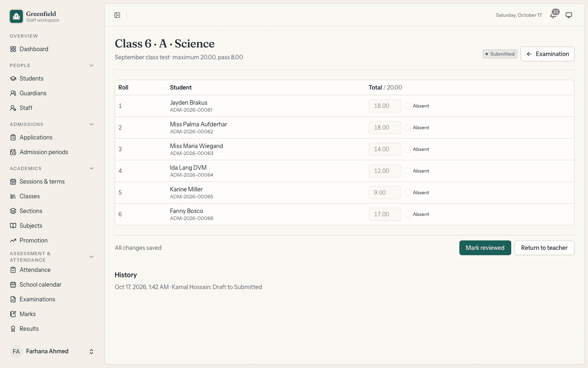Image resolution: width=588 pixels, height=368 pixels.
Task: Click the monitor display icon
Action: tap(569, 15)
